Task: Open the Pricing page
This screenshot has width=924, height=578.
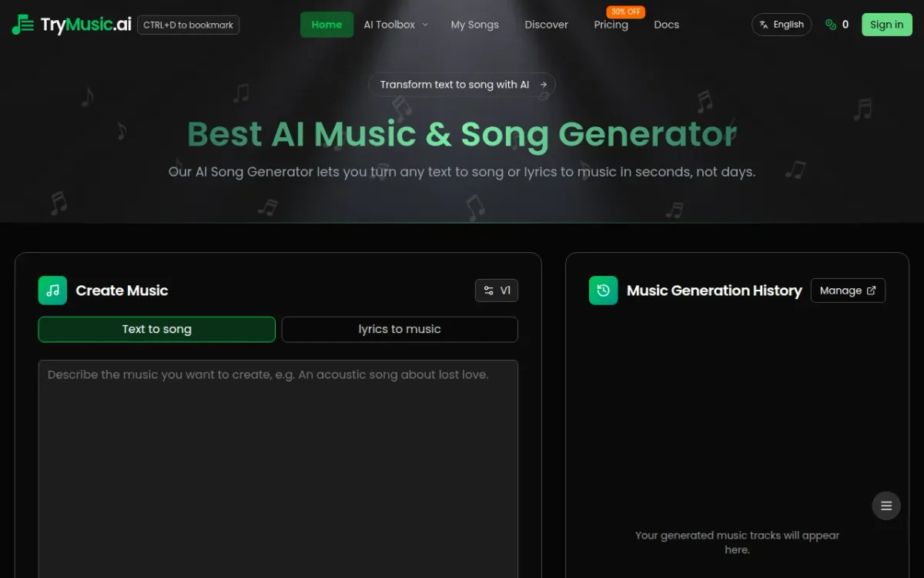Action: (x=611, y=25)
